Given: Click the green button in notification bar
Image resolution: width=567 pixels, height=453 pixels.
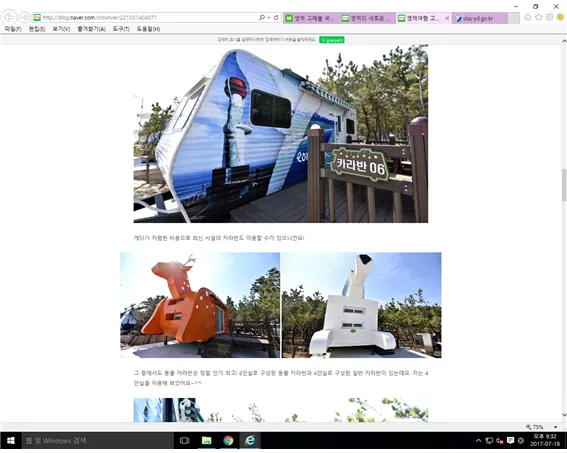Looking at the screenshot, I should point(332,40).
